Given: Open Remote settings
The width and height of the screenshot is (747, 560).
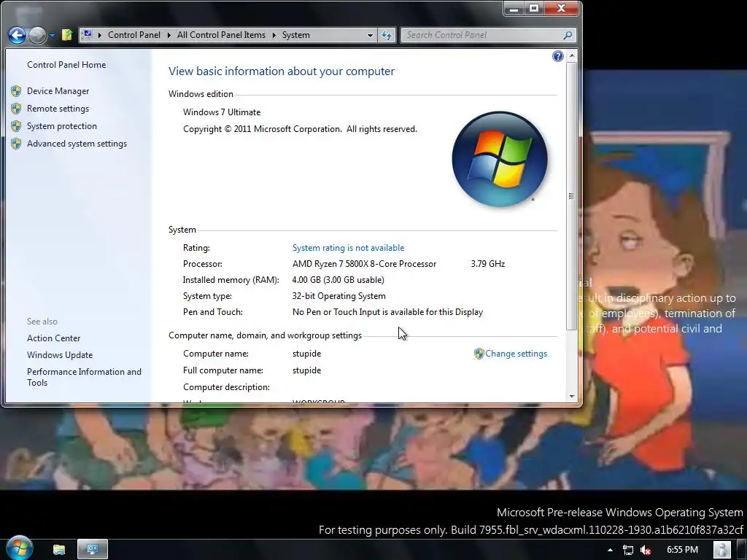Looking at the screenshot, I should click(58, 109).
